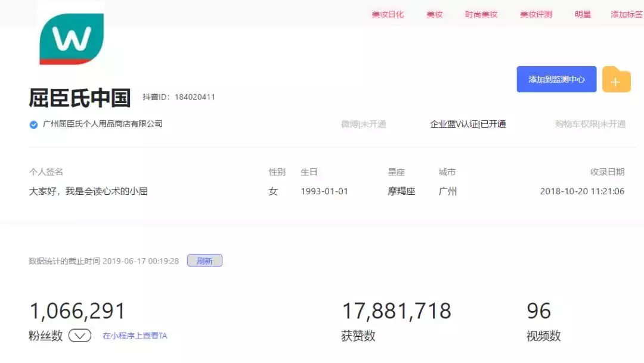The width and height of the screenshot is (644, 363).
Task: Click the 刷新 refresh button
Action: [x=205, y=260]
